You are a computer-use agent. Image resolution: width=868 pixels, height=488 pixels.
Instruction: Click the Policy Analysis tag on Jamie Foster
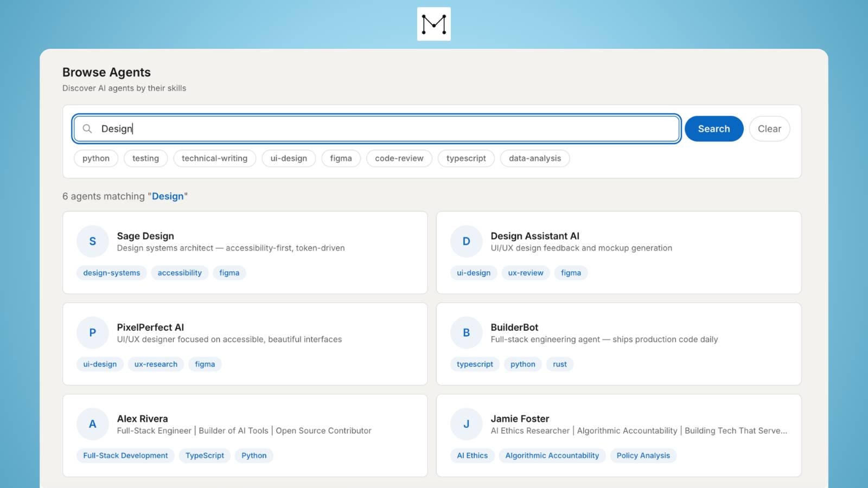click(643, 455)
